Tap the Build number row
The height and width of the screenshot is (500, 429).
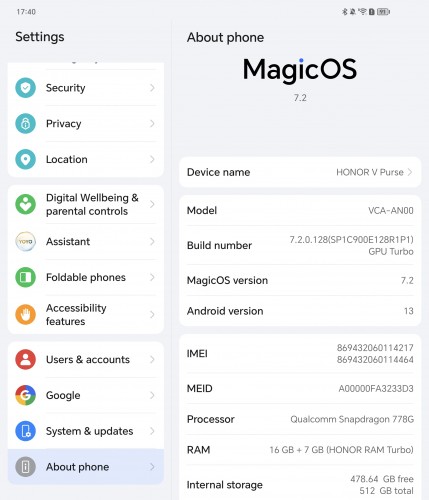point(300,245)
